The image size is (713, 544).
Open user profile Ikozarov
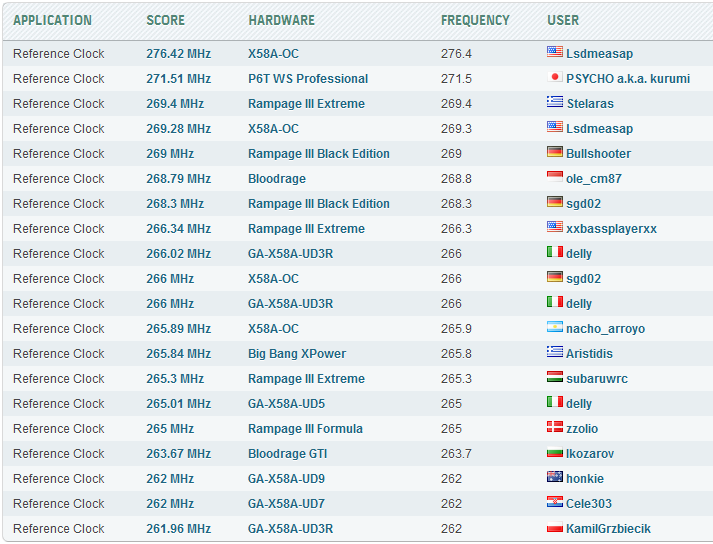[590, 454]
